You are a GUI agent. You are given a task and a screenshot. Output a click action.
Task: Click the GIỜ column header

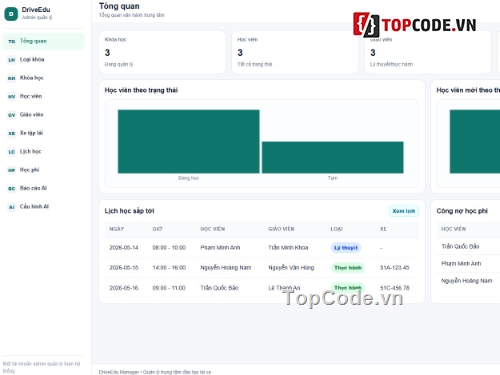click(157, 229)
